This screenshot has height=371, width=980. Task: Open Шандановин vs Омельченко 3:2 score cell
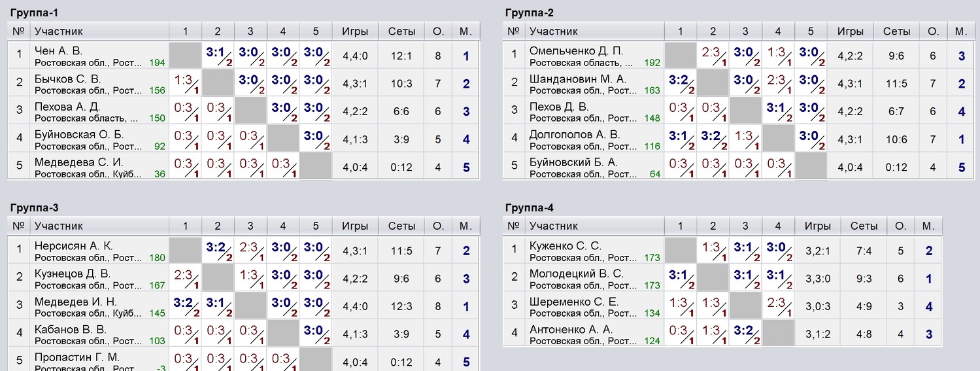[680, 84]
